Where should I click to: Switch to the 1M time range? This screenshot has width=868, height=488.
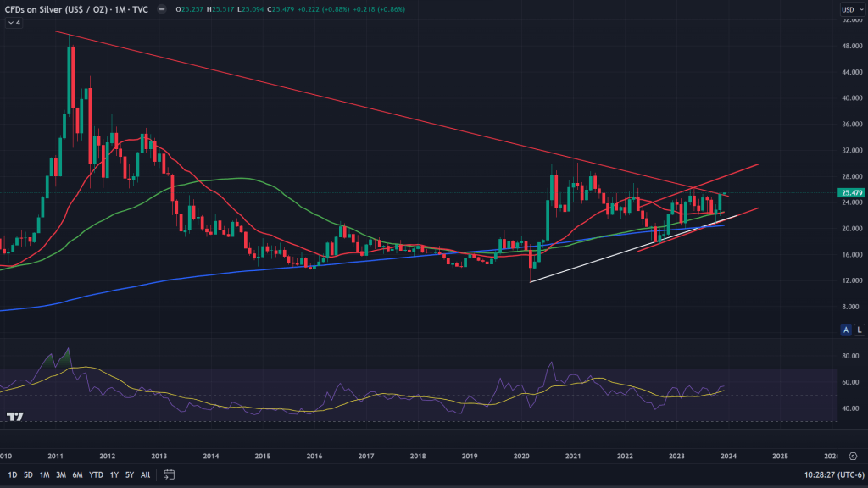pyautogui.click(x=45, y=474)
